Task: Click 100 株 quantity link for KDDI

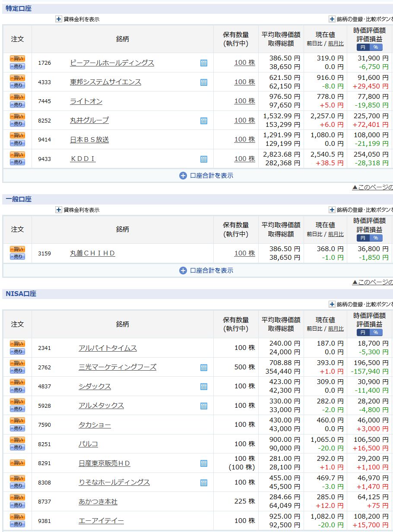Action: click(244, 159)
